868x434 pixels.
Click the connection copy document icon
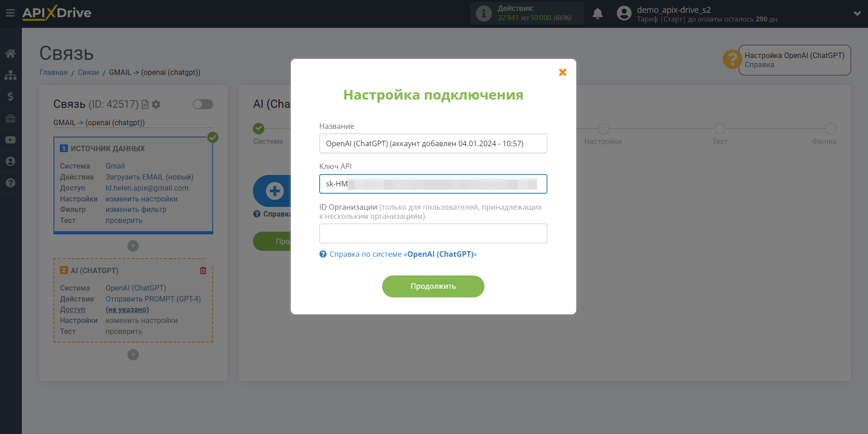click(x=145, y=105)
